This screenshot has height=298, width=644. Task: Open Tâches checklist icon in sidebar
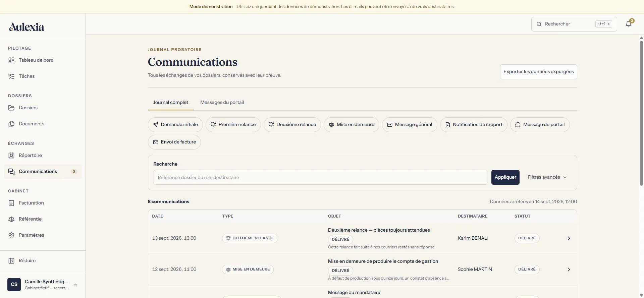pyautogui.click(x=11, y=76)
